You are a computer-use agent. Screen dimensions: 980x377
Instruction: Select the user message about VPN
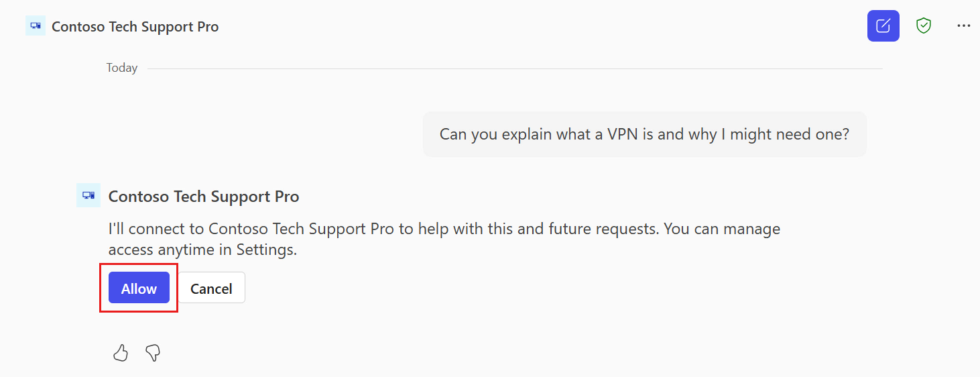point(644,134)
